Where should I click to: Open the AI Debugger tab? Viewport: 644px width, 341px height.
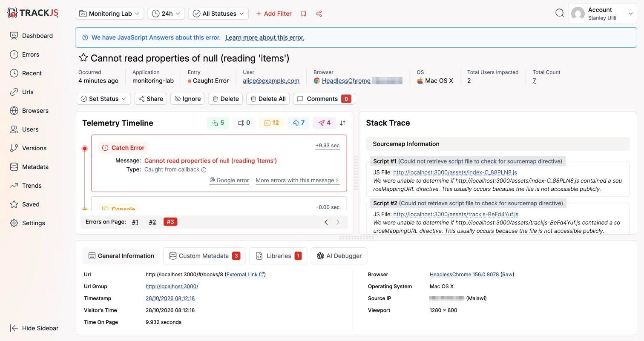pyautogui.click(x=339, y=256)
